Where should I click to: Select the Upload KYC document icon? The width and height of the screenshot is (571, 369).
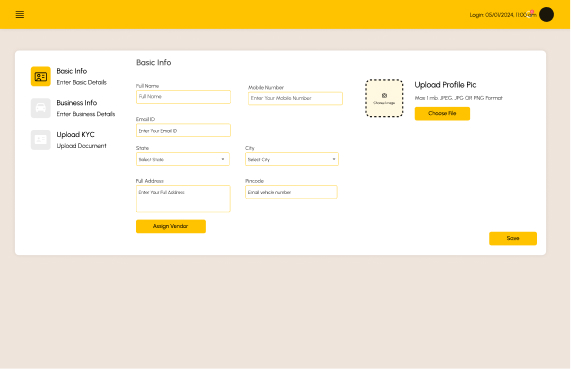click(40, 140)
